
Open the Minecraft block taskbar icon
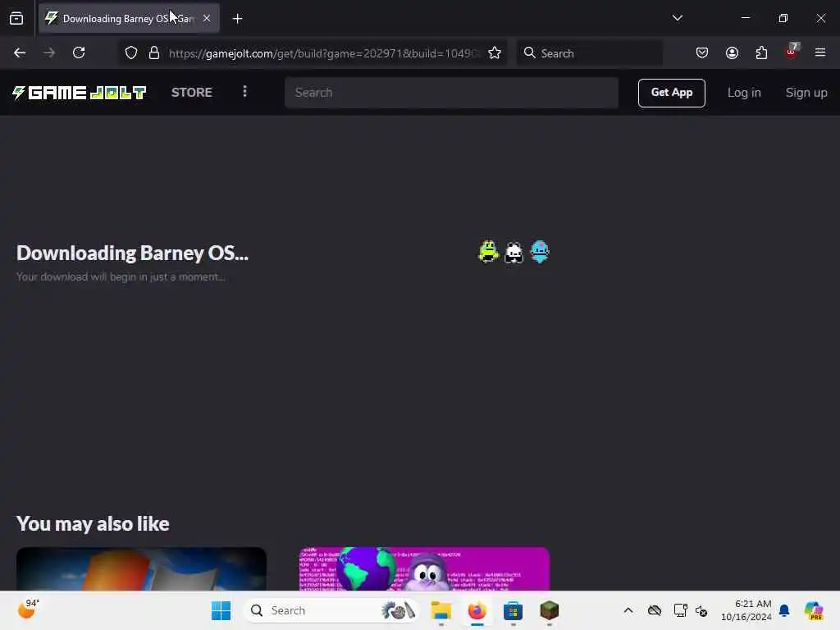(x=549, y=610)
